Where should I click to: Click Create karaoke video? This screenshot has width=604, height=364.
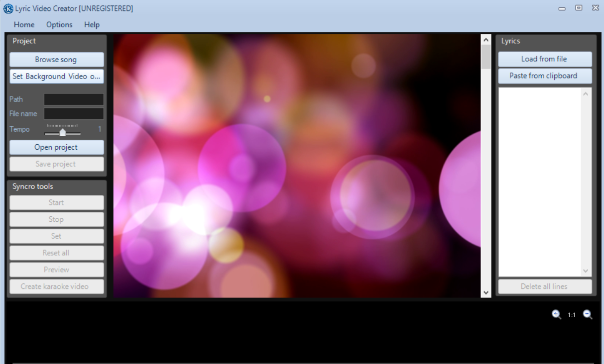tap(56, 286)
